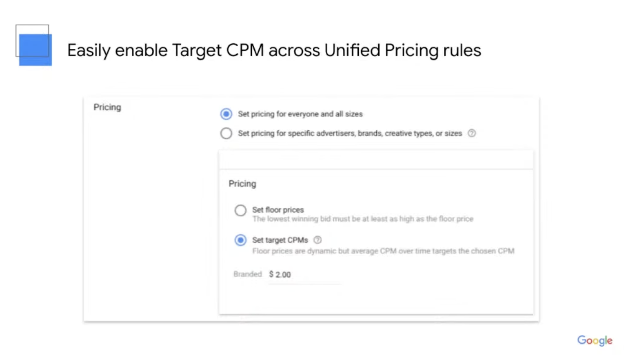Open help tooltip next to Set target CPMs
The width and height of the screenshot is (624, 364).
click(x=318, y=240)
